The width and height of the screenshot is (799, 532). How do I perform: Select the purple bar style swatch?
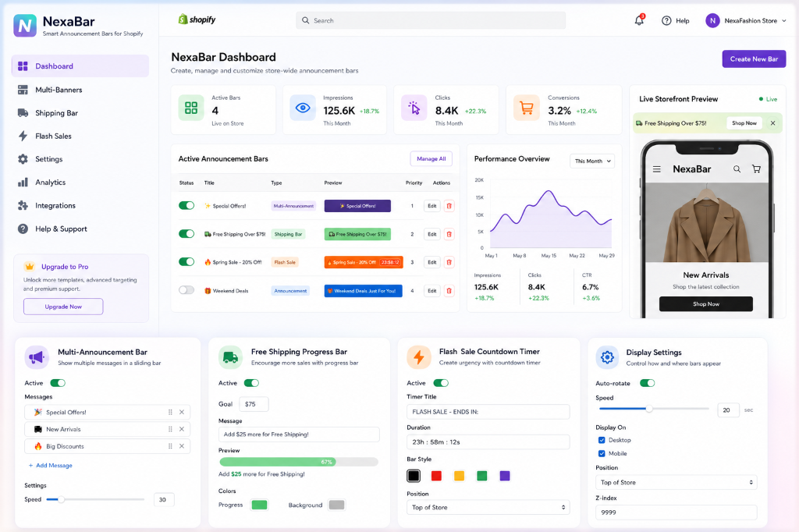pyautogui.click(x=505, y=476)
